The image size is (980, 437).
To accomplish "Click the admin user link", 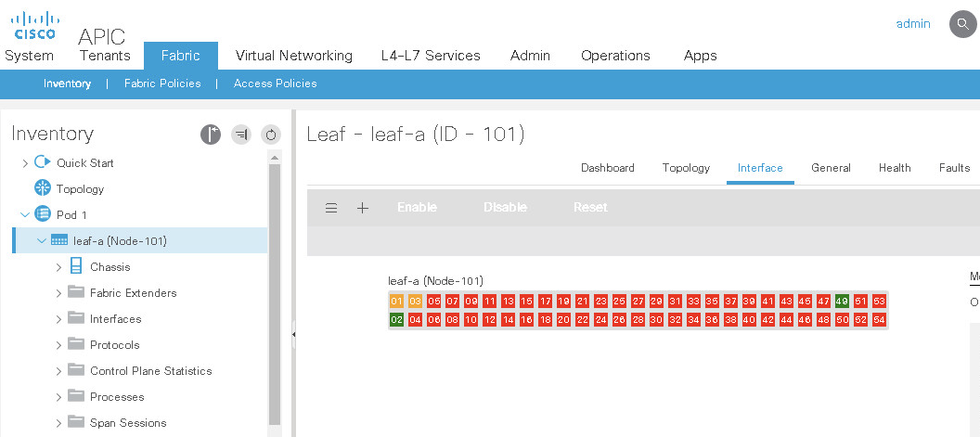I will (913, 24).
